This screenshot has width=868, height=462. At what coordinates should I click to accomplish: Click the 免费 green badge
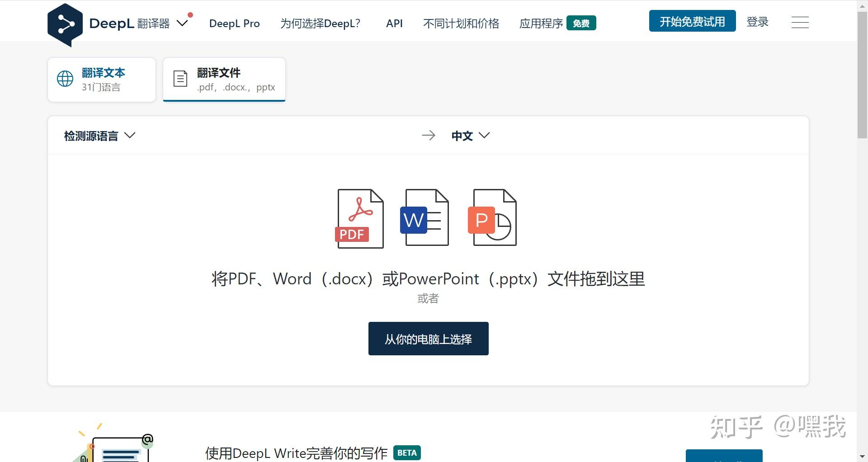[x=581, y=23]
